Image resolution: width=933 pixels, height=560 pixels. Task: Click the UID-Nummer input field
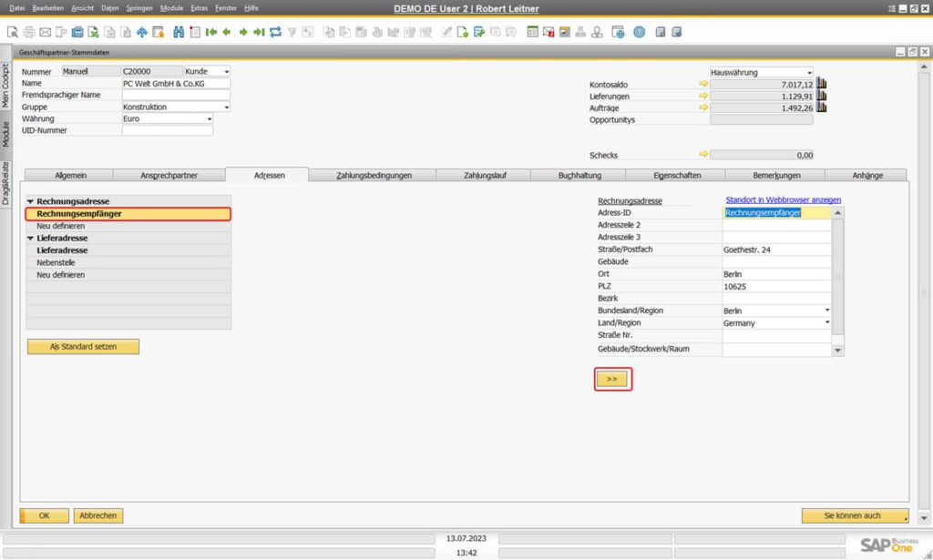tap(168, 131)
